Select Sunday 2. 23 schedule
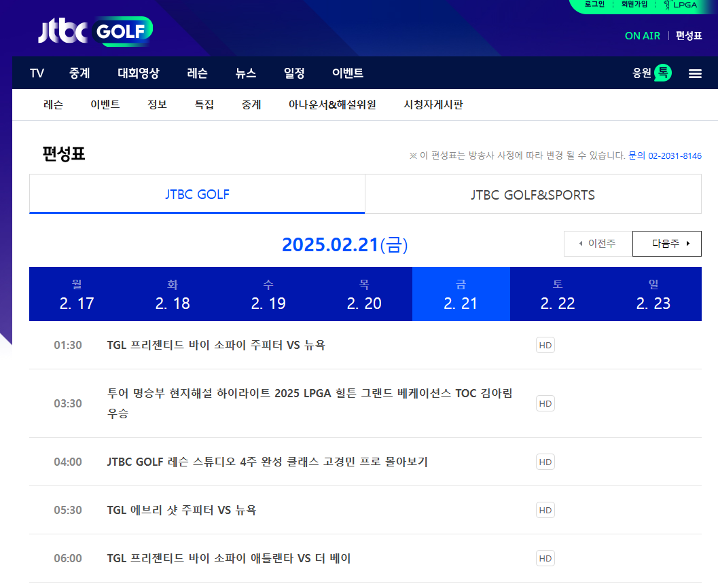Image resolution: width=718 pixels, height=588 pixels. click(653, 294)
